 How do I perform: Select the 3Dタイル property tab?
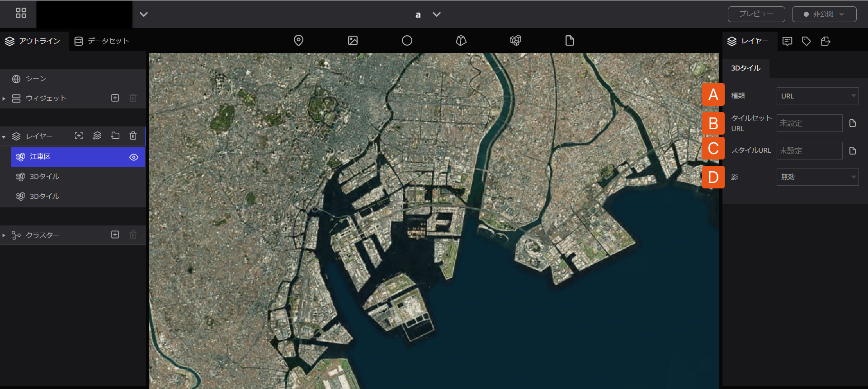pos(746,68)
